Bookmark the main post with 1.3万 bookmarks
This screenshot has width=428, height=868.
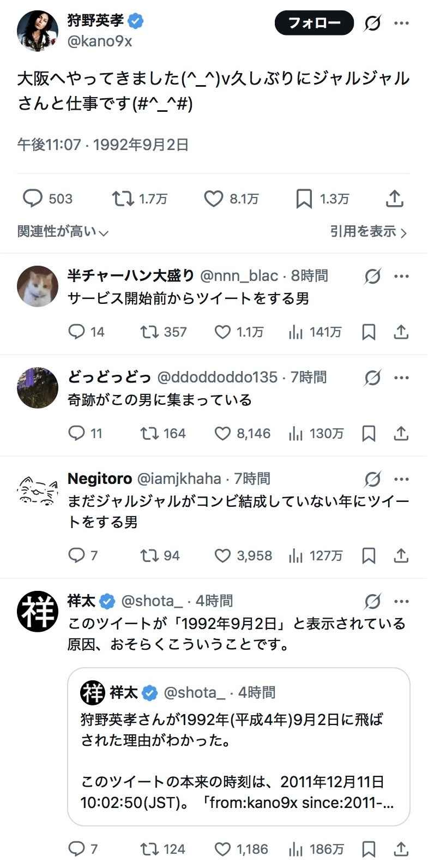304,199
